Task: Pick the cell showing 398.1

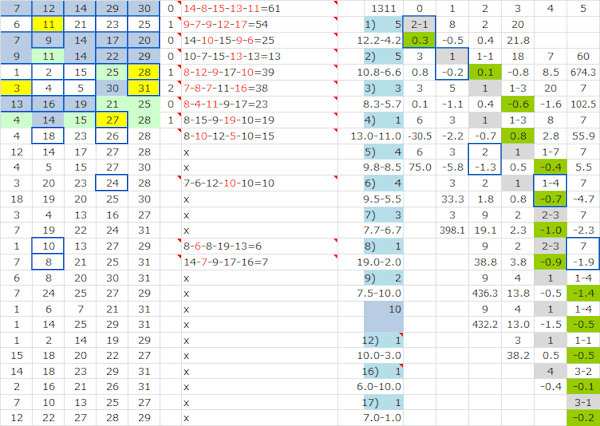Action: 452,230
